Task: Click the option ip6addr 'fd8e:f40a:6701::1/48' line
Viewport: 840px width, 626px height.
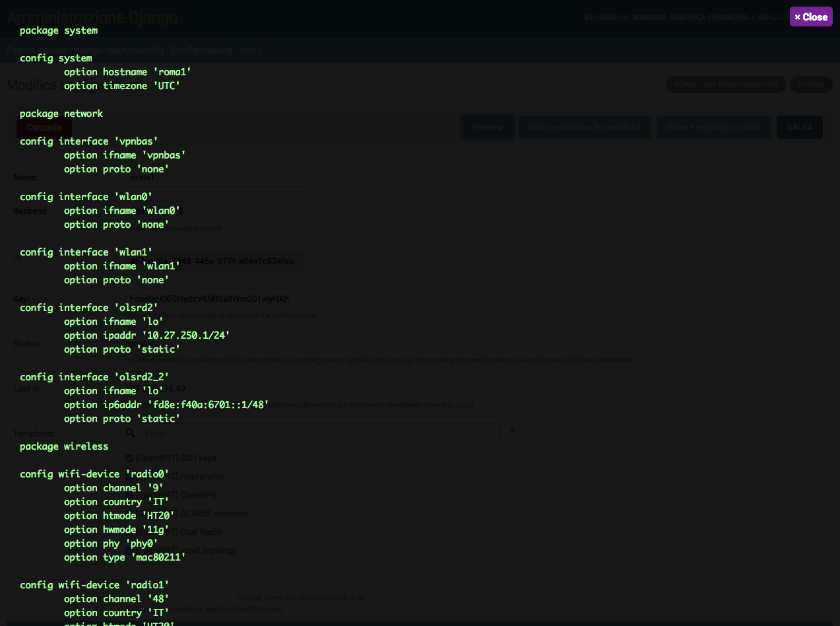Action: pos(166,405)
